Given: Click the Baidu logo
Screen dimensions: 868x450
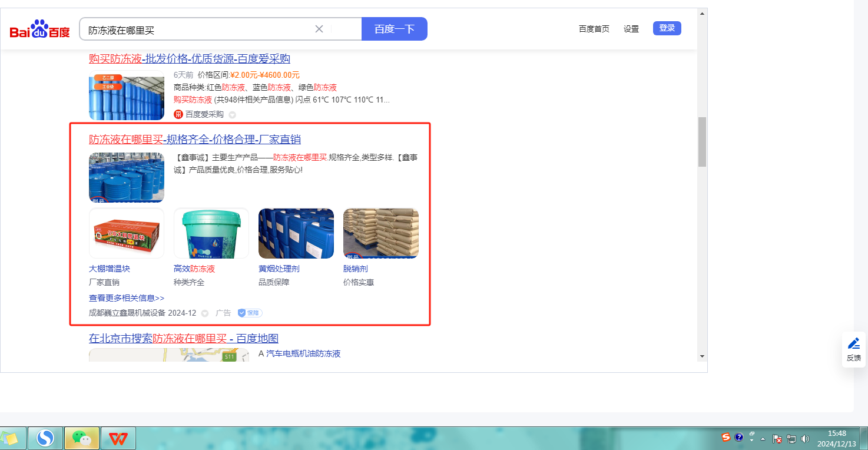Looking at the screenshot, I should (x=40, y=29).
